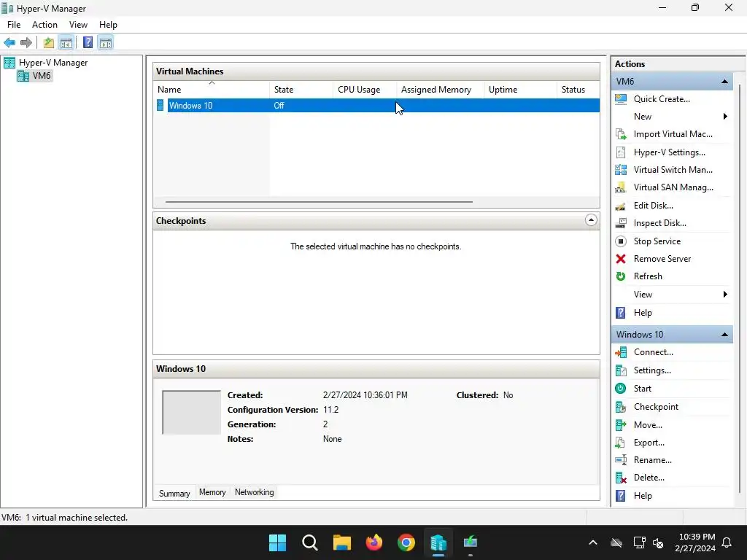Toggle the Show/Hide Action Pane toolbar icon
This screenshot has height=560, width=747.
tap(106, 43)
